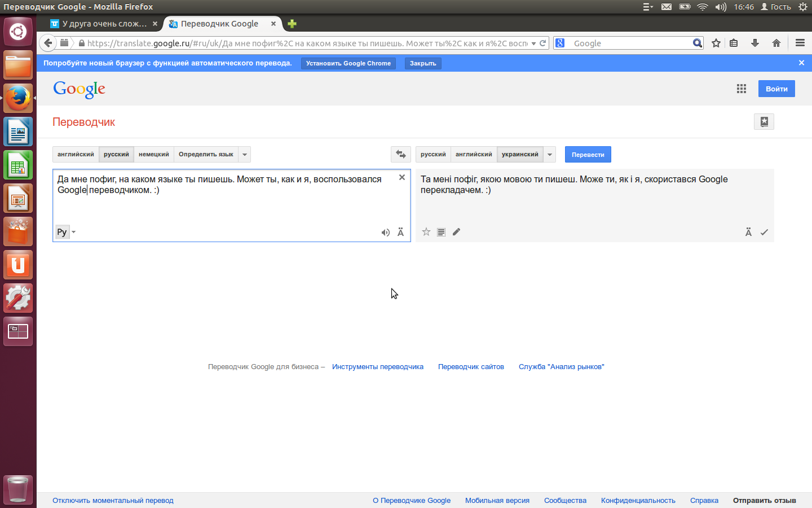
Task: Clear the source text with X
Action: 402,177
